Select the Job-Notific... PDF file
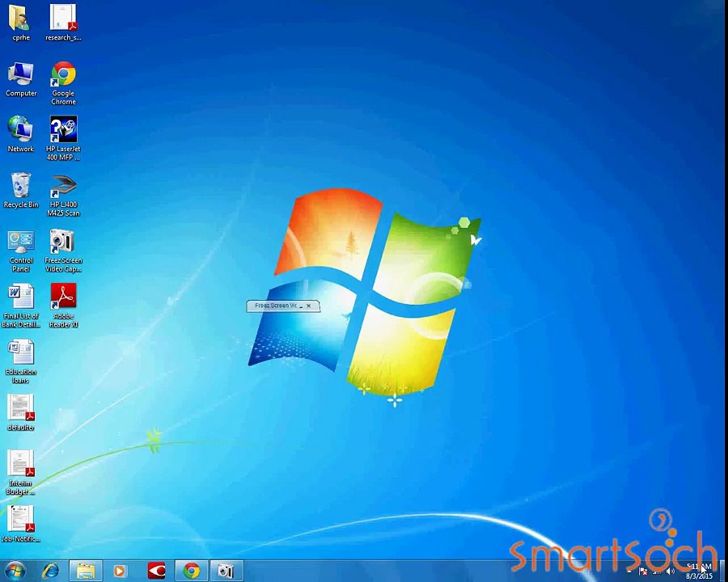 (20, 524)
